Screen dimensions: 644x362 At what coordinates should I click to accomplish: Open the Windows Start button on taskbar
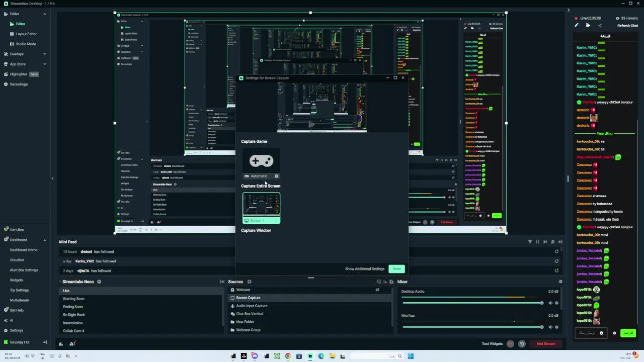(411, 356)
